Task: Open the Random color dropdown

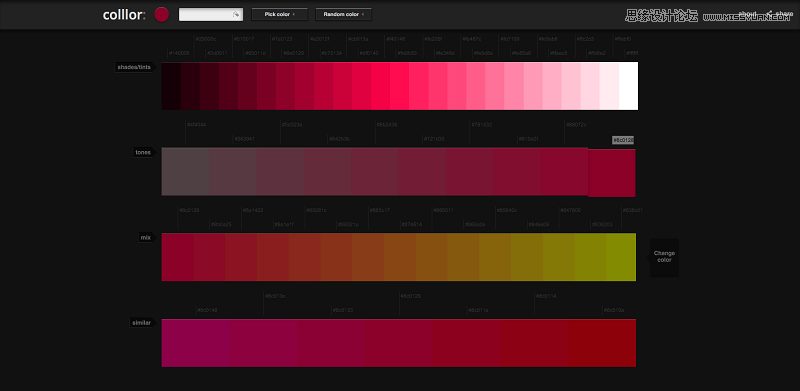Action: click(x=343, y=14)
